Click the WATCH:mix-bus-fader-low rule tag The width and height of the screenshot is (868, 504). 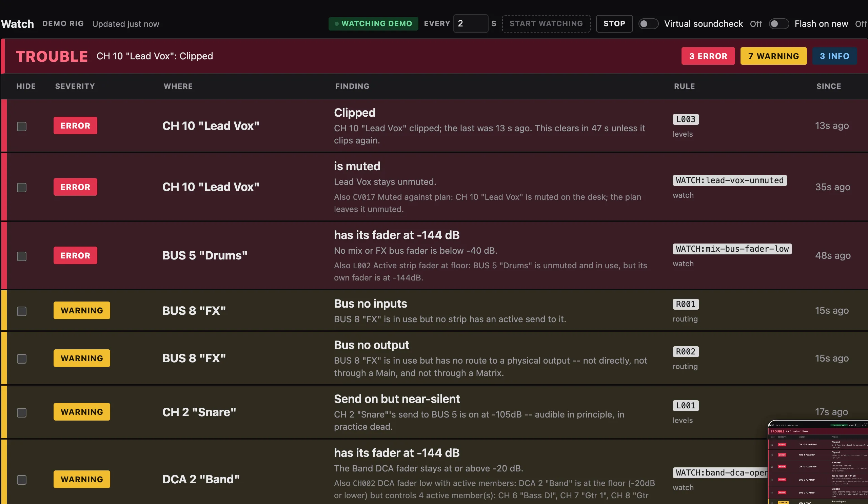[732, 249]
